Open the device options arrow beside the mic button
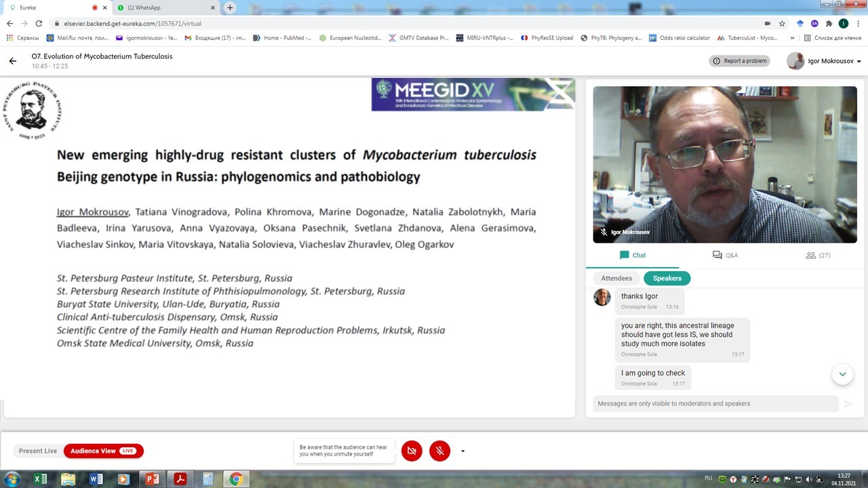 coord(462,451)
